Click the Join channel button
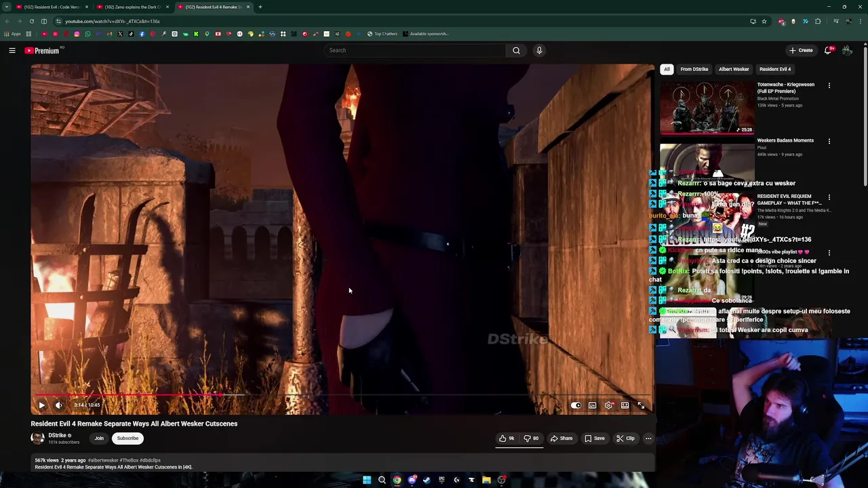 [99, 438]
